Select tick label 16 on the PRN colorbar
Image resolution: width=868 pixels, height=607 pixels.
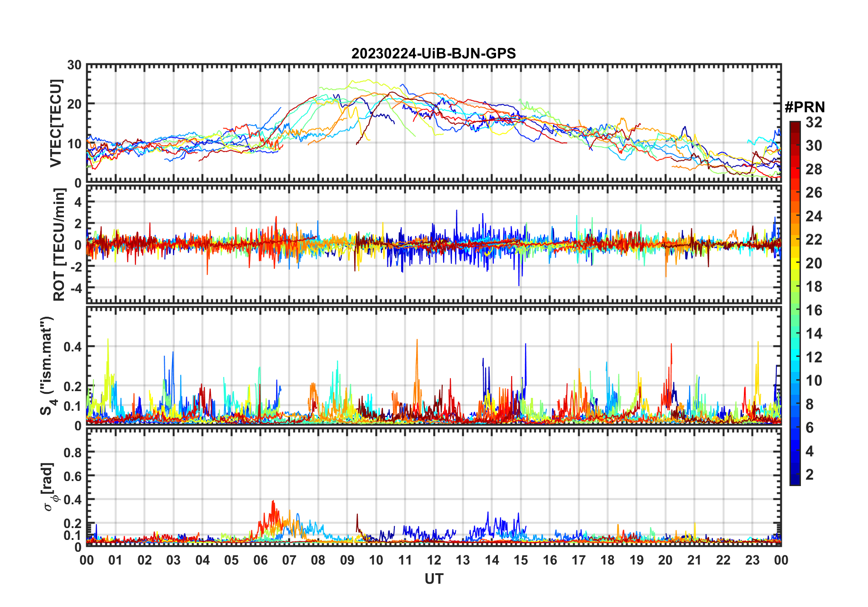[x=814, y=310]
